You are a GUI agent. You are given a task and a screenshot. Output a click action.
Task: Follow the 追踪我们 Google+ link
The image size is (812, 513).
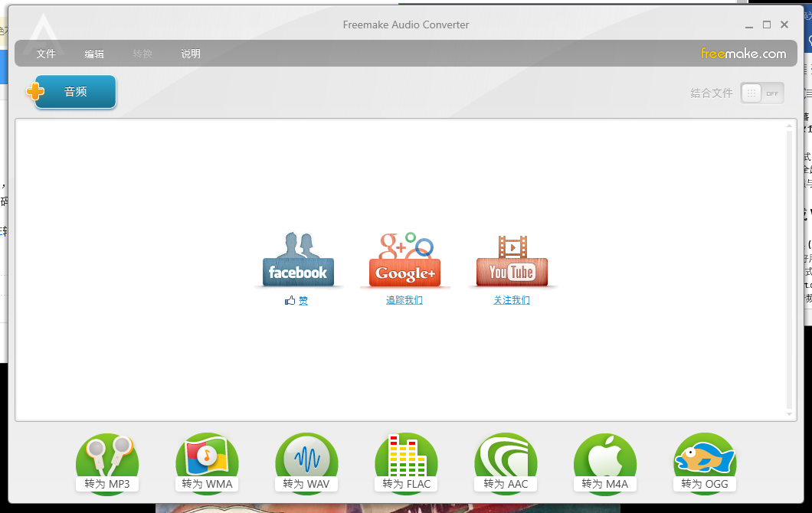coord(404,300)
